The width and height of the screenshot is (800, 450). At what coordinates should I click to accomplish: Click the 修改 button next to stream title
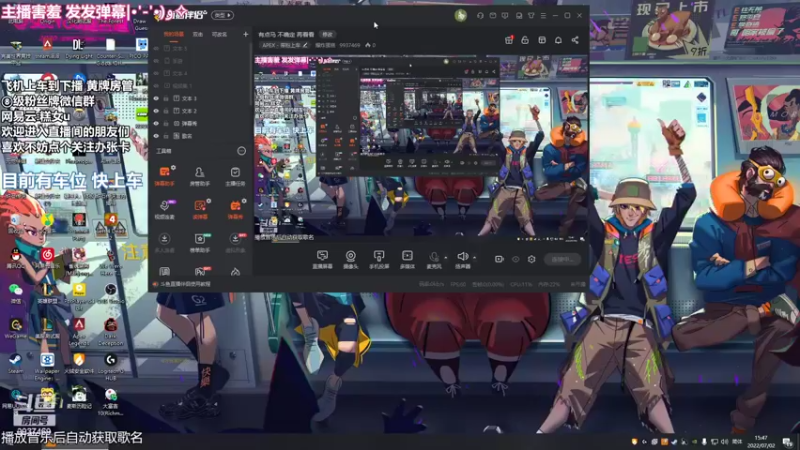pos(327,34)
